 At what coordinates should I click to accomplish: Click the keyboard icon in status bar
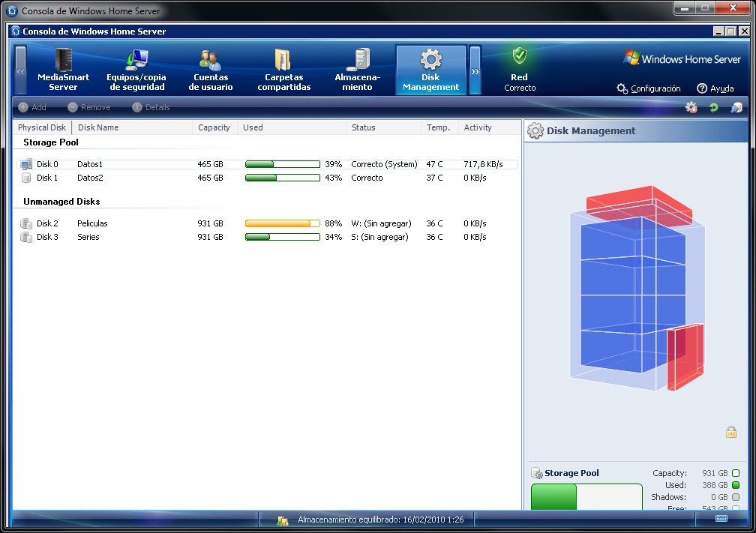[721, 518]
